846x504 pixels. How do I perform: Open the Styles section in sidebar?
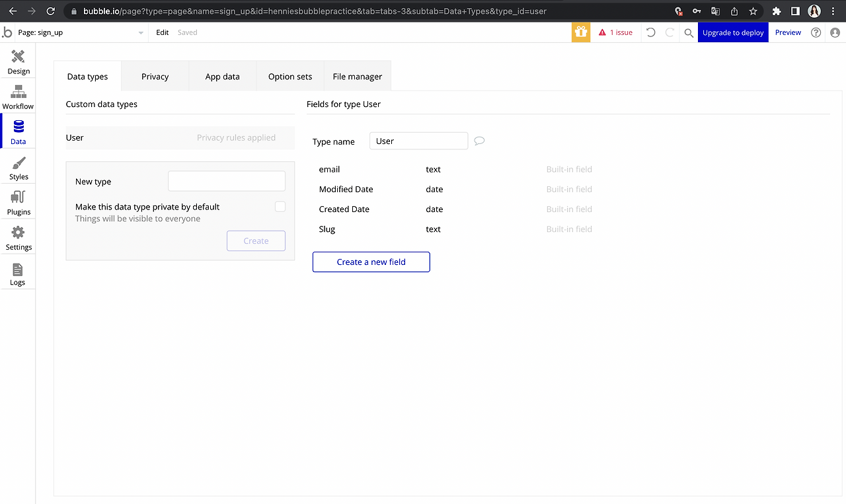[x=19, y=168]
